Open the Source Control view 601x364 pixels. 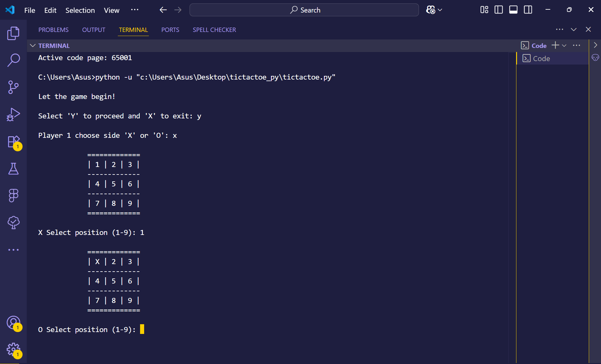pyautogui.click(x=13, y=87)
